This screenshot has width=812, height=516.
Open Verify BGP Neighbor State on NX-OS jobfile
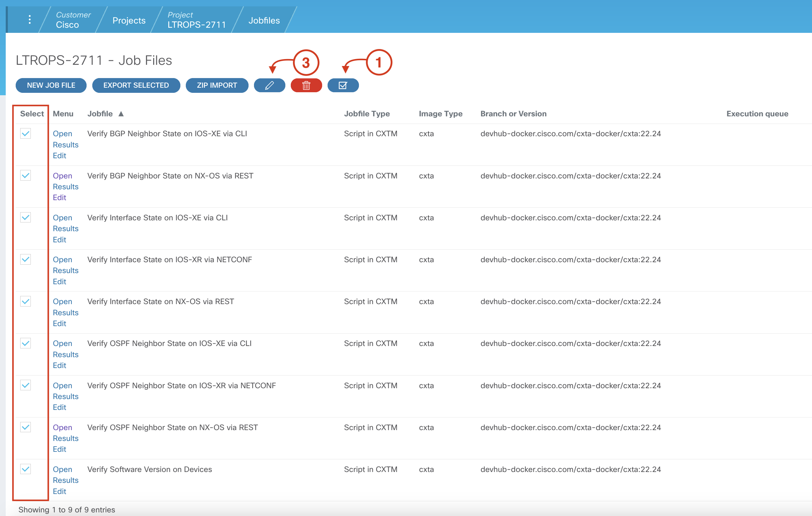(62, 176)
